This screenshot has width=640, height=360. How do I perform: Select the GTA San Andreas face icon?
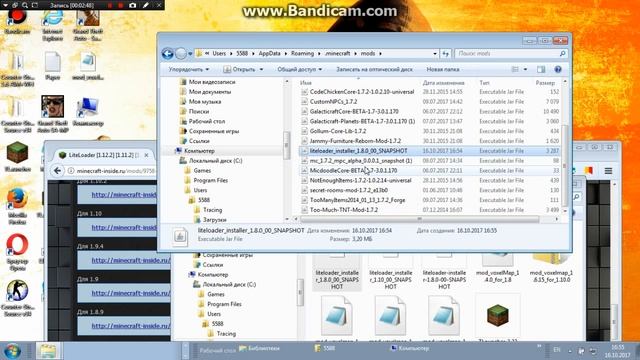[x=53, y=114]
